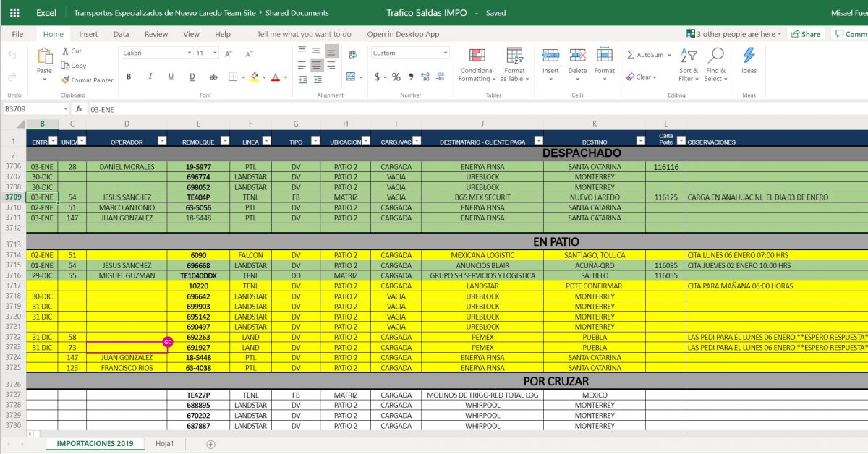Click the Wrap Text icon
This screenshot has height=454, width=868.
(x=352, y=55)
